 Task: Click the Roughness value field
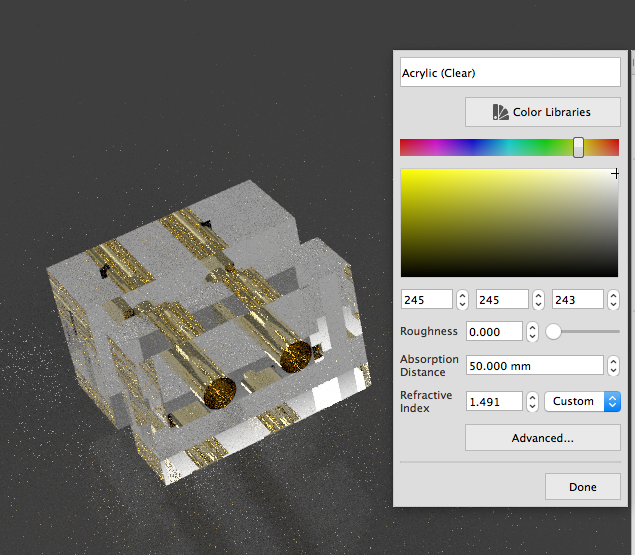(494, 331)
